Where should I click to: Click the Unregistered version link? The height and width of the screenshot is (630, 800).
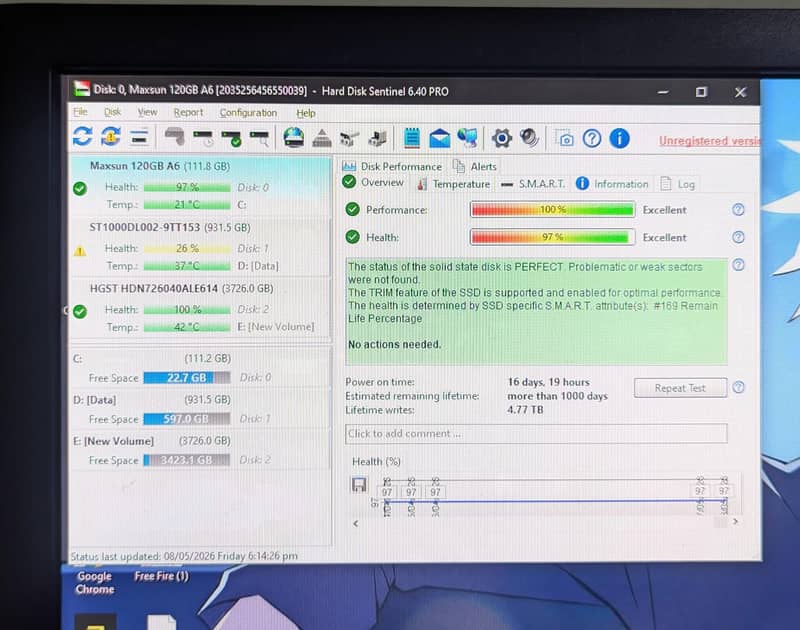click(x=709, y=140)
